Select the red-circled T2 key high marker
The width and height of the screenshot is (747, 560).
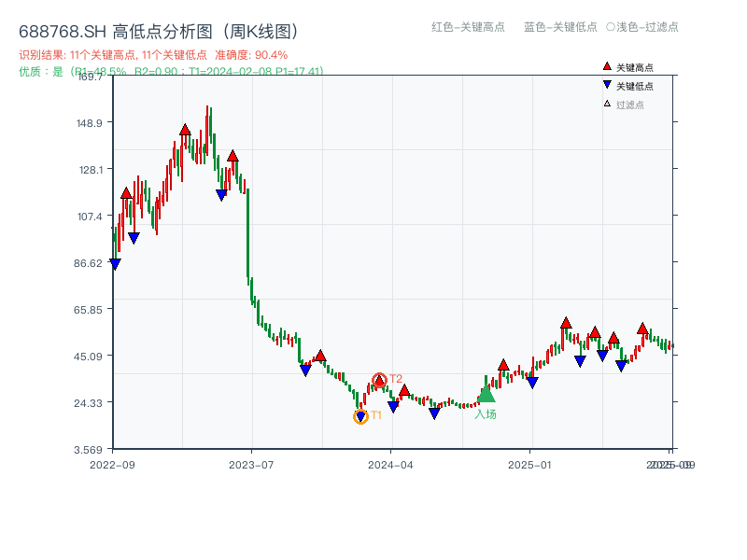coord(379,381)
